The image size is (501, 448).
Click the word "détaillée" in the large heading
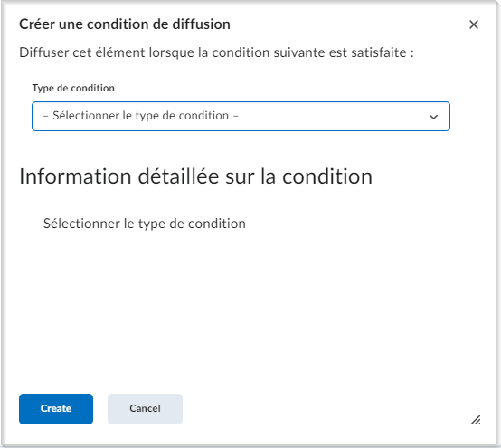click(178, 176)
